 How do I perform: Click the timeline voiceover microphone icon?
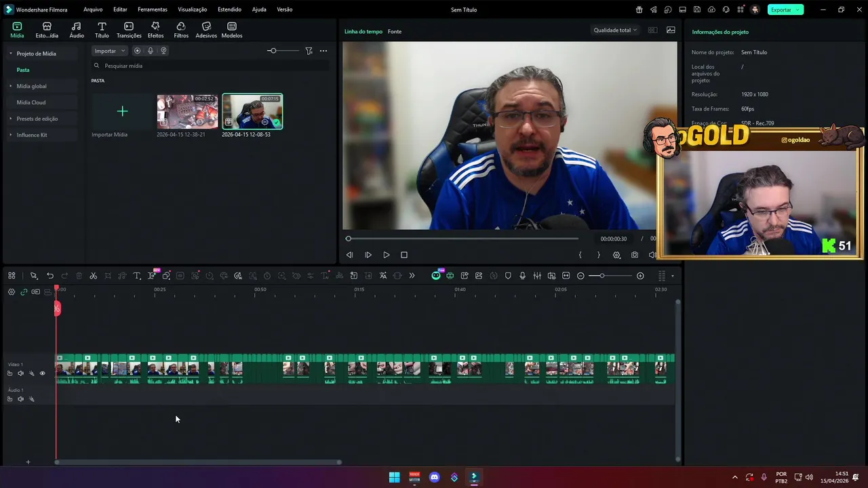522,276
